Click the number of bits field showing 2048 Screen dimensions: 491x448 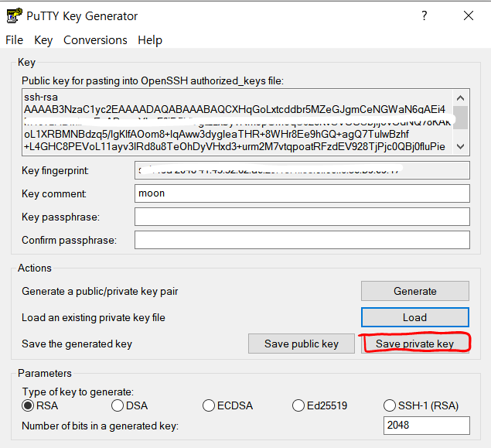[x=427, y=425]
